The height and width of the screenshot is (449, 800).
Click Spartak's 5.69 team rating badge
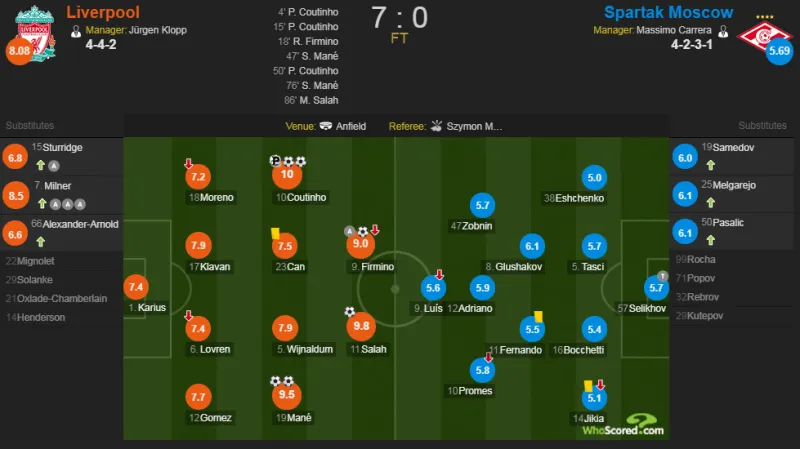tap(779, 51)
